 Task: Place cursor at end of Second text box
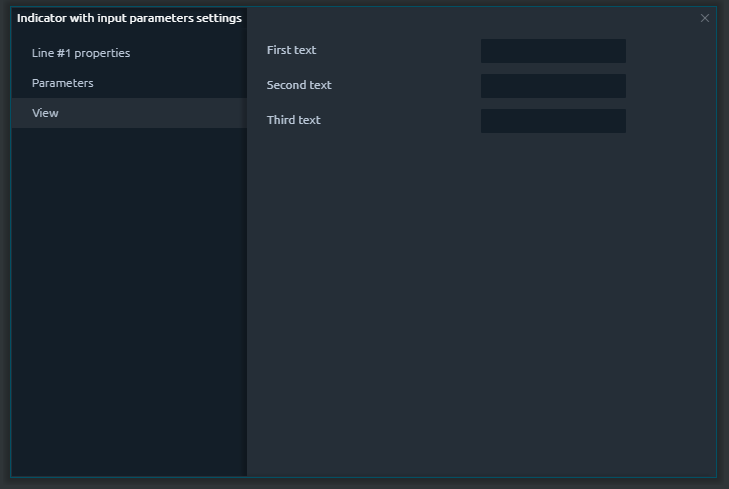coord(621,86)
